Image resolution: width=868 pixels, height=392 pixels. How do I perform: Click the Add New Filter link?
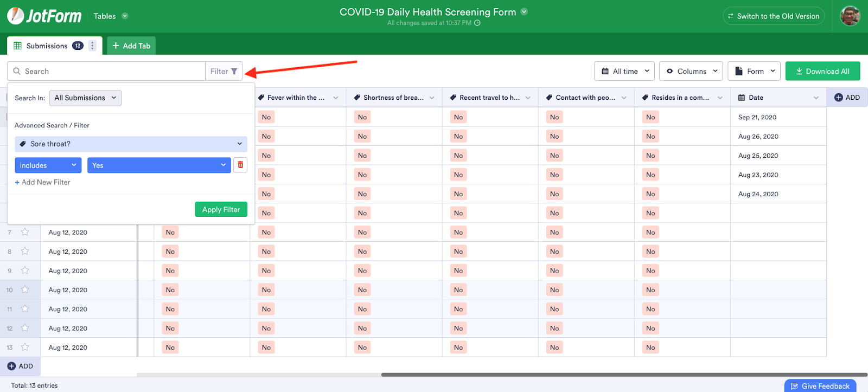point(43,182)
